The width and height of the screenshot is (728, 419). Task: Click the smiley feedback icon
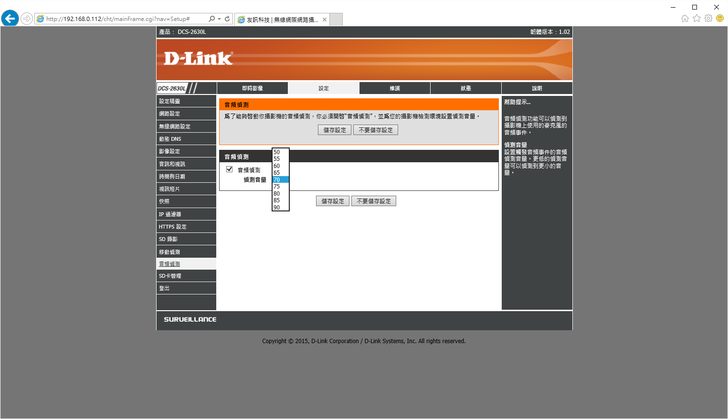[x=720, y=19]
